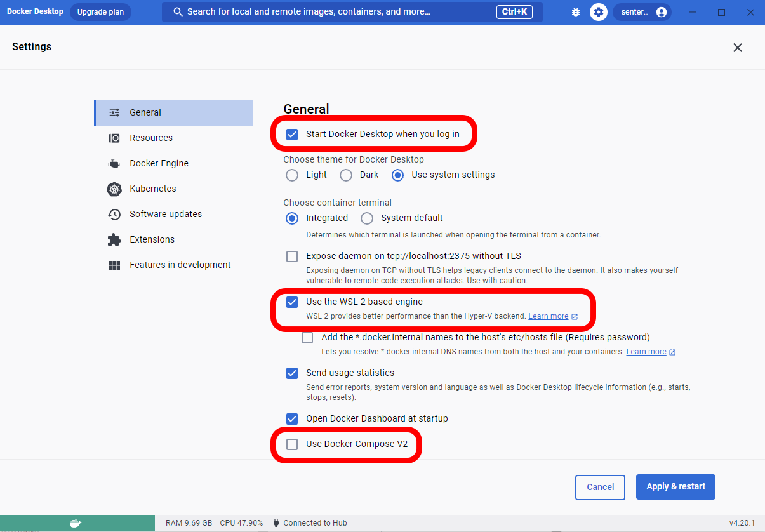Viewport: 765px width, 532px height.
Task: Minimize the Docker Desktop window
Action: click(x=694, y=12)
